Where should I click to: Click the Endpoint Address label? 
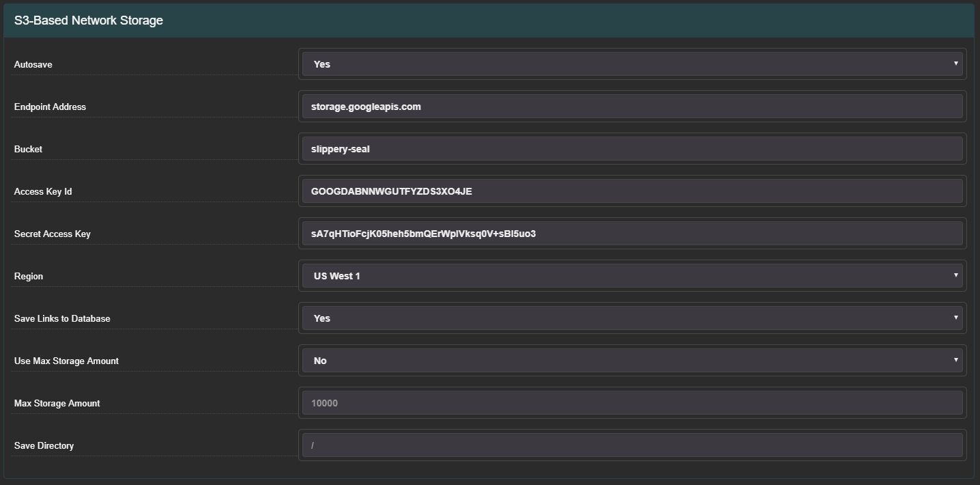tap(50, 107)
